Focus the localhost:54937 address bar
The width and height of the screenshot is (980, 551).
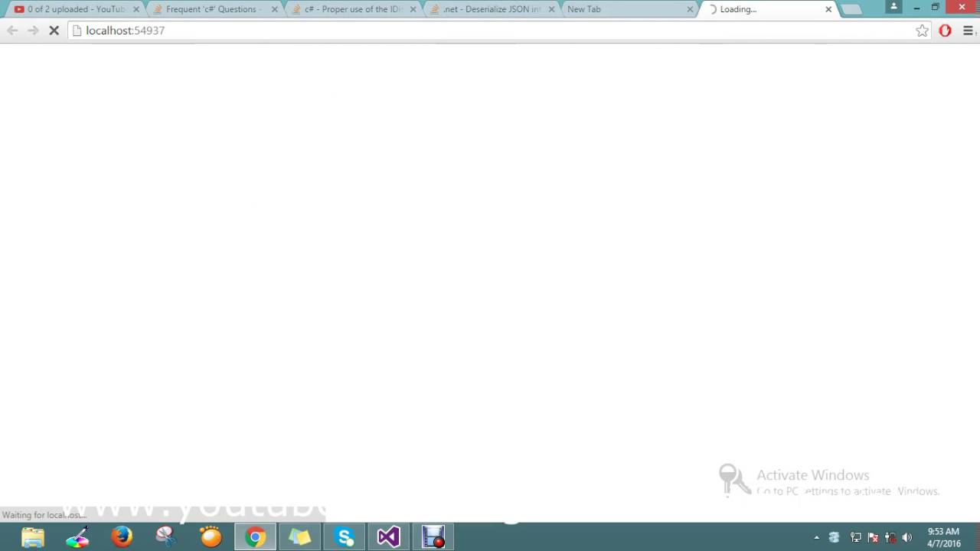[x=498, y=31]
